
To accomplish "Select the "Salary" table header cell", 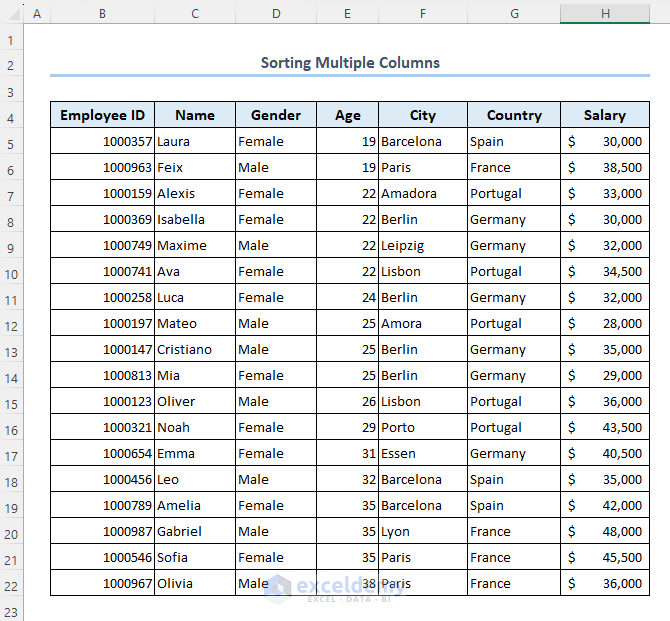I will coord(605,115).
